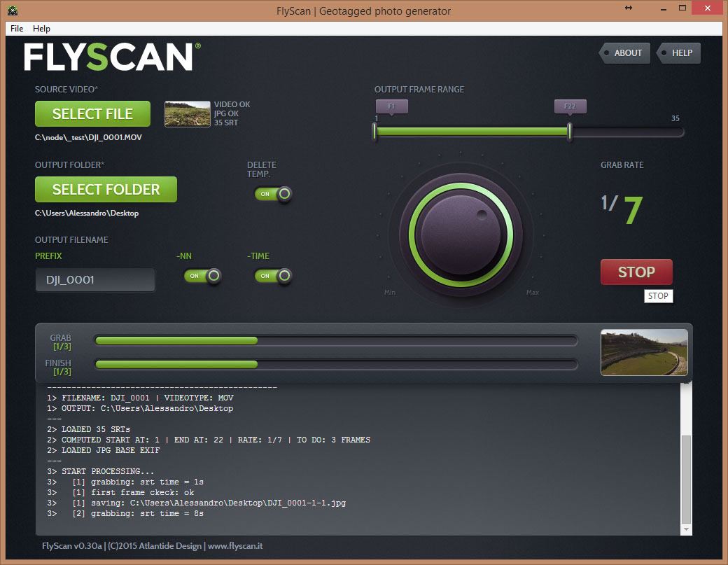Viewport: 728px width, 565px height.
Task: Click the log line 'OUTPUT: C:\Users\Alessandro\Desktop'
Action: coord(140,409)
